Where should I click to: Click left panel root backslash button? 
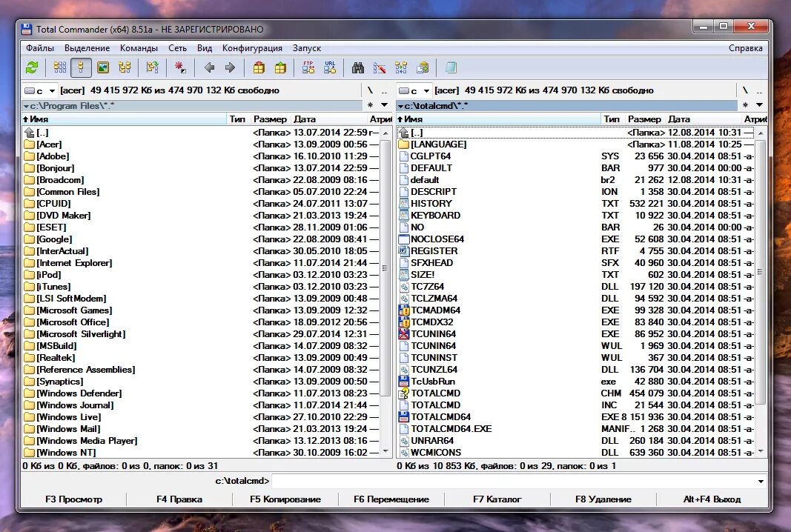(370, 90)
